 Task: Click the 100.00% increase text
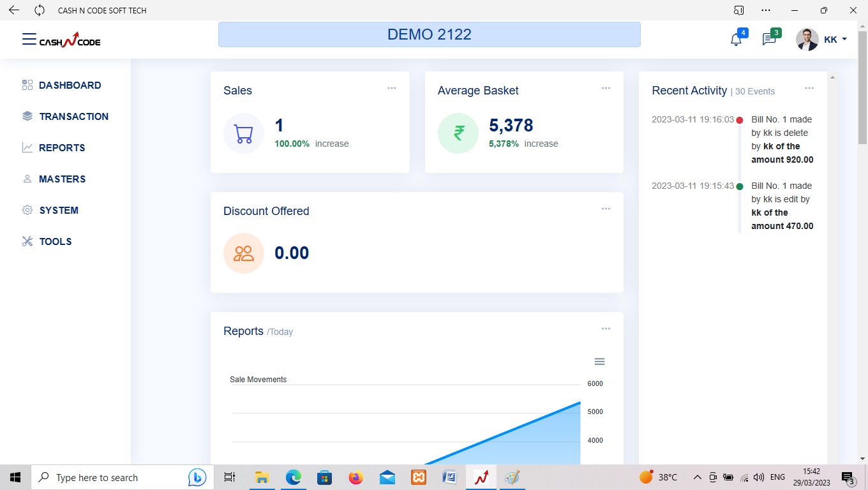coord(311,144)
